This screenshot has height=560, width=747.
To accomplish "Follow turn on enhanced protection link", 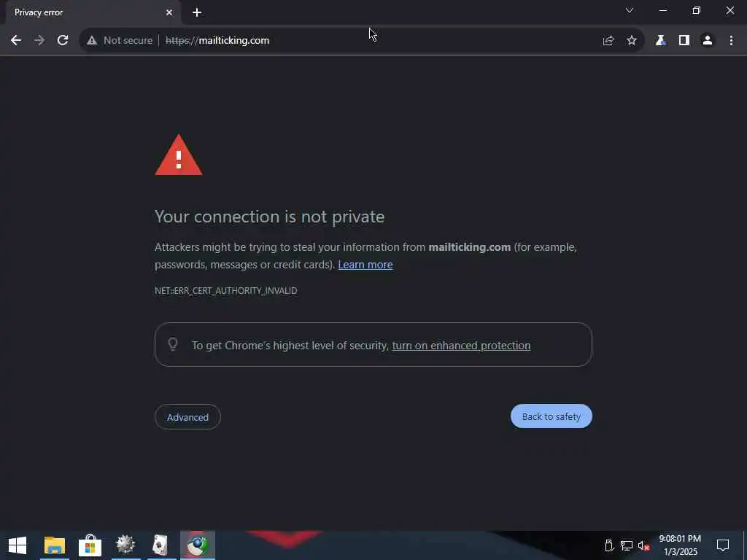I will click(461, 345).
